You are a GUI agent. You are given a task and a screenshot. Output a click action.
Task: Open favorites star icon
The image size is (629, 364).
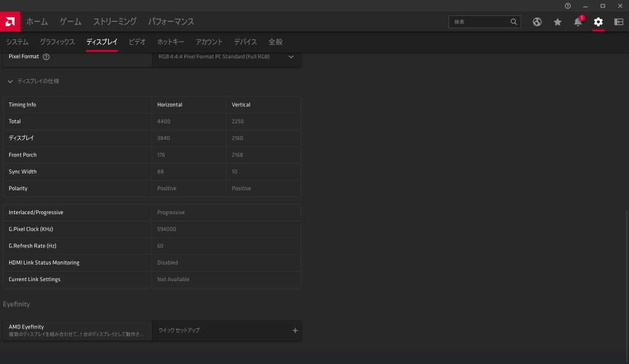(x=558, y=21)
